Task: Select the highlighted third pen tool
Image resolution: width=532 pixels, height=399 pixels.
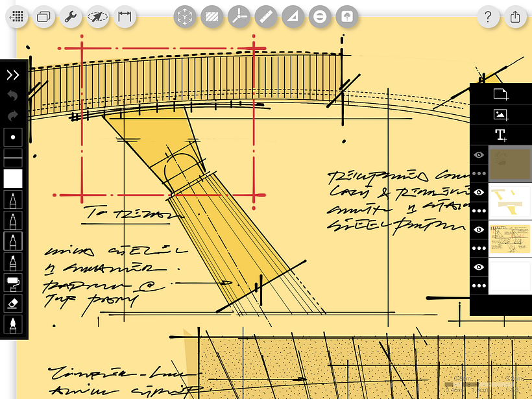Action: point(13,241)
